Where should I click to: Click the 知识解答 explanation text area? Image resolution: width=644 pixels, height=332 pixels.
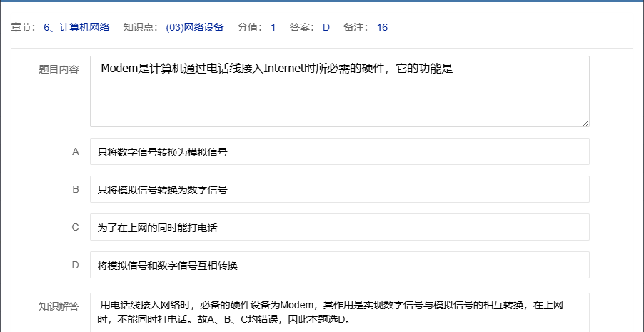coord(339,313)
